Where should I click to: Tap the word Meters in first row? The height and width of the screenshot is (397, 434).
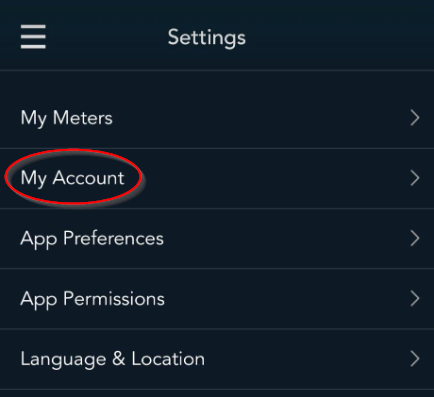click(x=83, y=118)
